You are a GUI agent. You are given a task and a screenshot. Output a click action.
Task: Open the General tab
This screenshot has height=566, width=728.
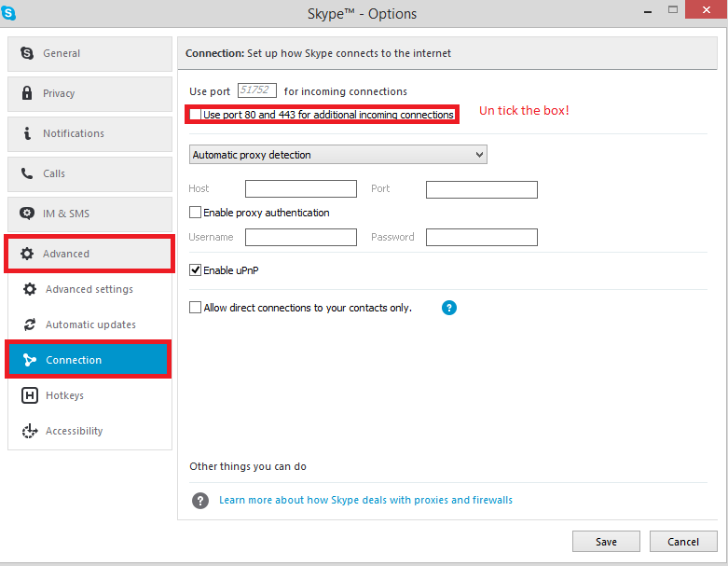pyautogui.click(x=89, y=54)
